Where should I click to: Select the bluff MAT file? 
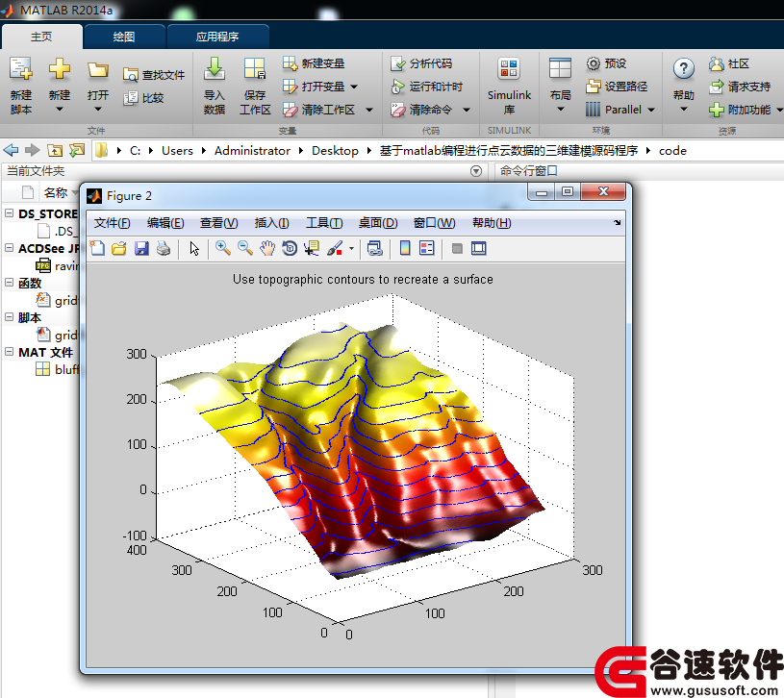(x=57, y=369)
